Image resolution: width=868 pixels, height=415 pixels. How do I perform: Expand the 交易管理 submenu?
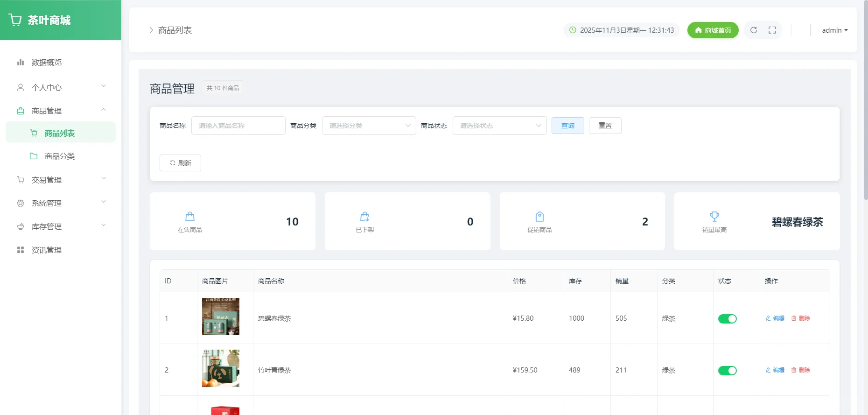(x=104, y=178)
